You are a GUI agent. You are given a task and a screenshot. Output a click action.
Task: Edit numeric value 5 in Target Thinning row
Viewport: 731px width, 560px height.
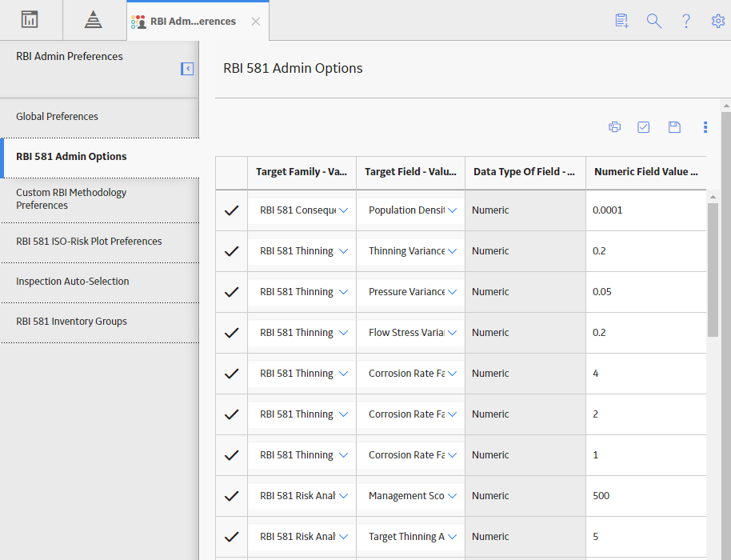pos(645,537)
